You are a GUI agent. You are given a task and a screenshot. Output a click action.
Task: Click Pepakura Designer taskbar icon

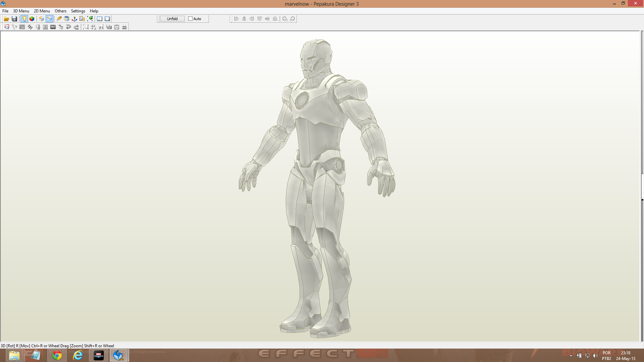[119, 355]
